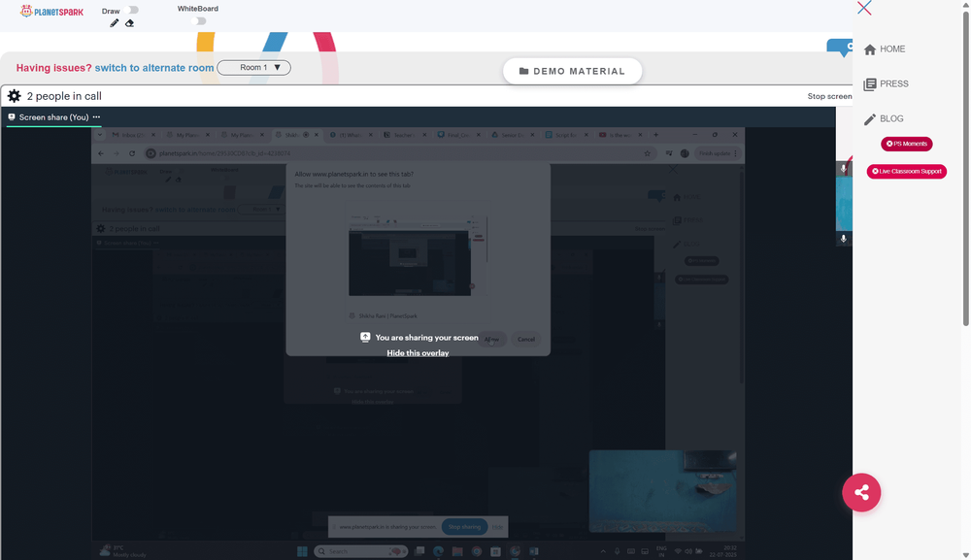Screen dimensions: 971x560
Task: Click the folder icon in Demo Material
Action: click(524, 71)
